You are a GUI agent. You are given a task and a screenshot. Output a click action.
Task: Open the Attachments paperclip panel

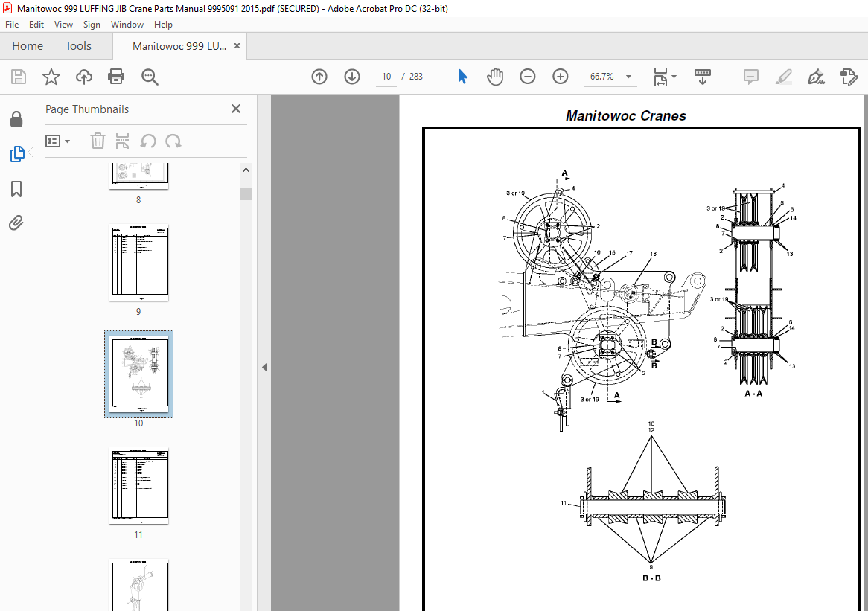click(x=16, y=223)
